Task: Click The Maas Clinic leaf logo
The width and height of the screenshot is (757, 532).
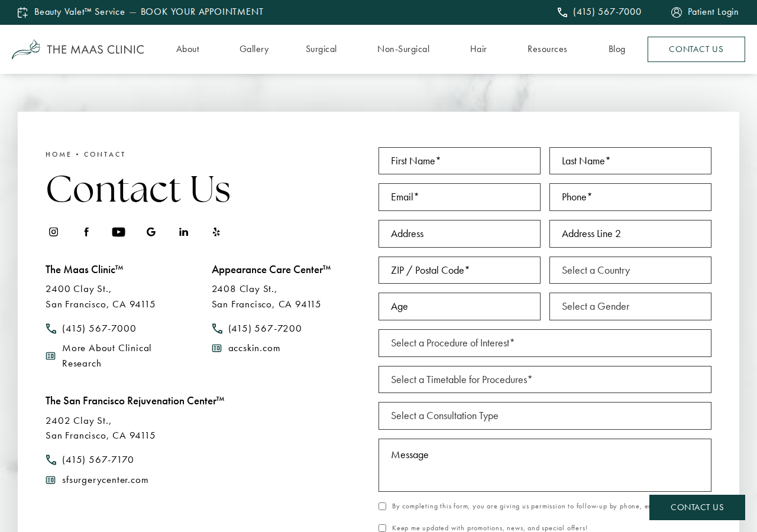Action: 26,49
